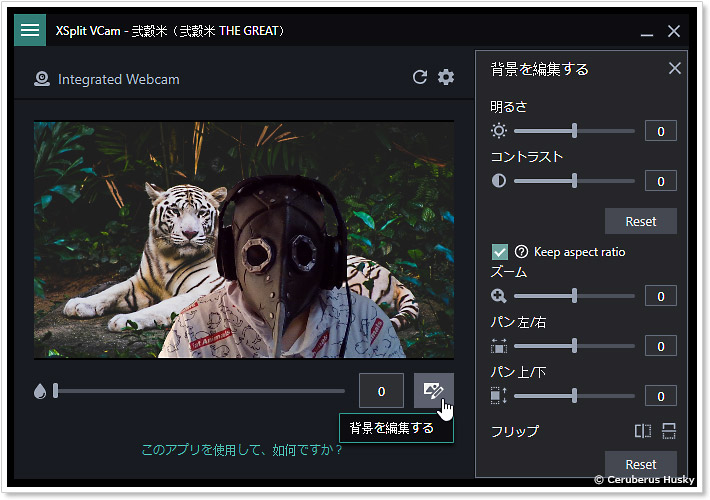This screenshot has height=500, width=710.
Task: Refresh the webcam feed
Action: tap(420, 77)
